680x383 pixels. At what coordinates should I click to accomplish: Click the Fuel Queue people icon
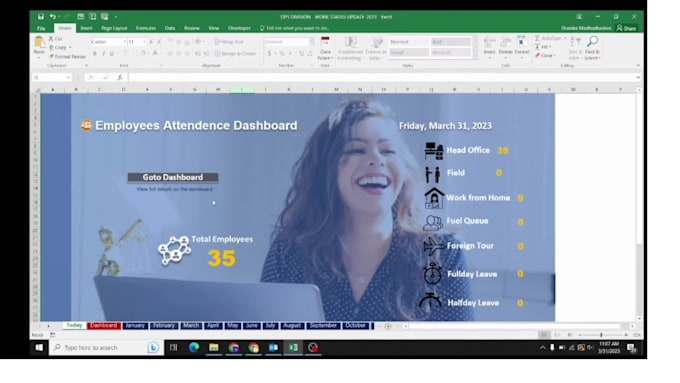click(433, 222)
